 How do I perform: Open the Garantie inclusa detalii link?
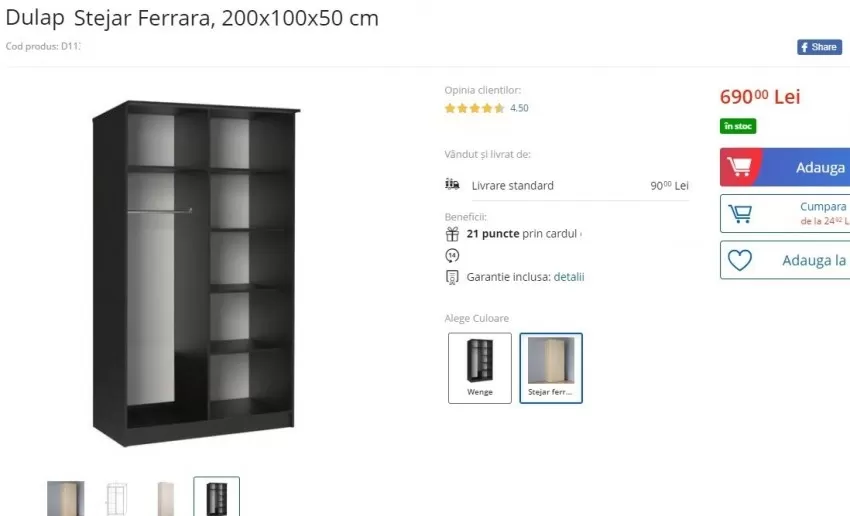569,277
